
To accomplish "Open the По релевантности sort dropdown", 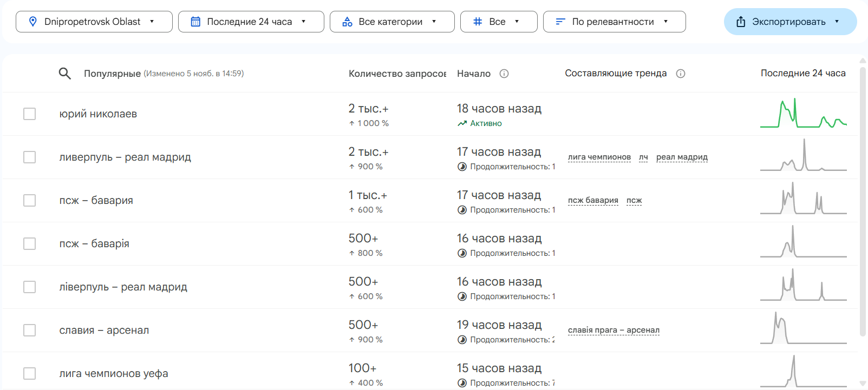I will pyautogui.click(x=614, y=22).
